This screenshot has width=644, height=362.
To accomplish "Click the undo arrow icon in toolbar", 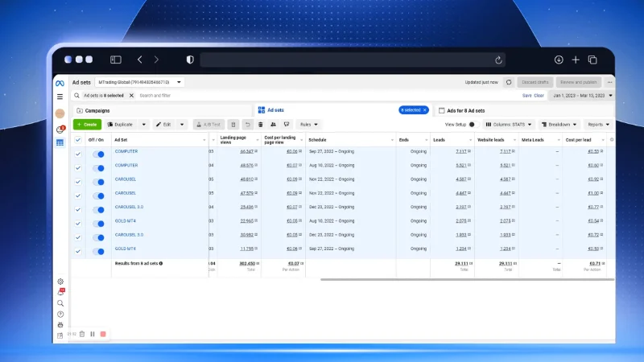I will click(x=248, y=125).
